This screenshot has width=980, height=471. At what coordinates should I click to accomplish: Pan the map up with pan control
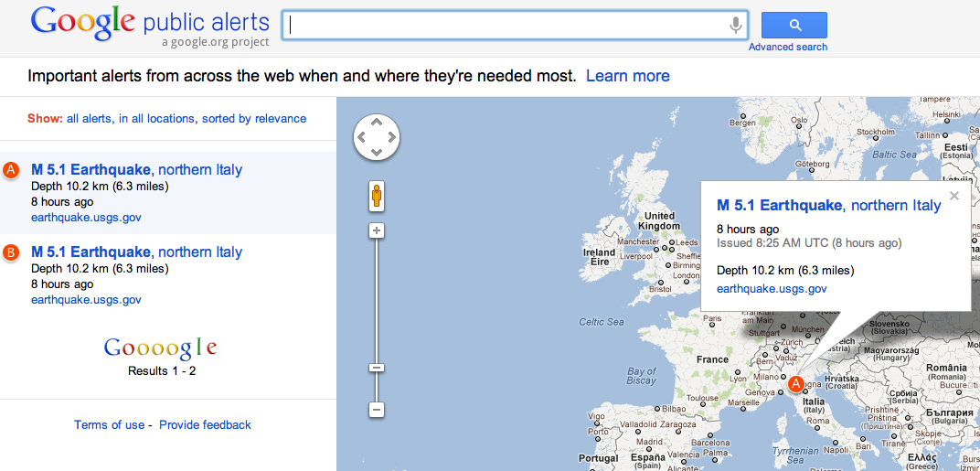pyautogui.click(x=377, y=123)
